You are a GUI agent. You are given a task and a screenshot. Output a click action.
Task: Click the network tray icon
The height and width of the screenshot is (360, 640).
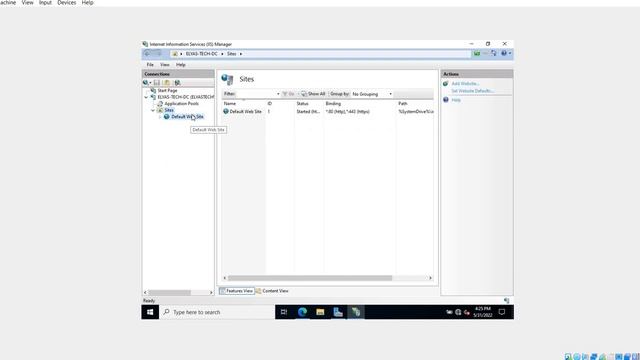click(458, 312)
